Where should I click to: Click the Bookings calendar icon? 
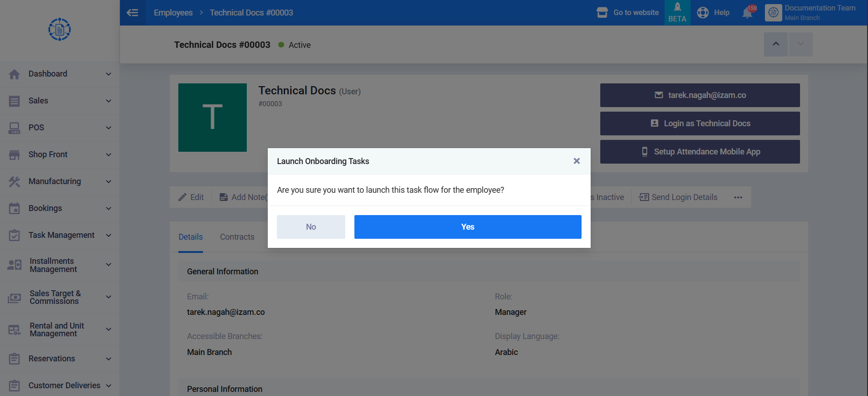click(x=14, y=208)
